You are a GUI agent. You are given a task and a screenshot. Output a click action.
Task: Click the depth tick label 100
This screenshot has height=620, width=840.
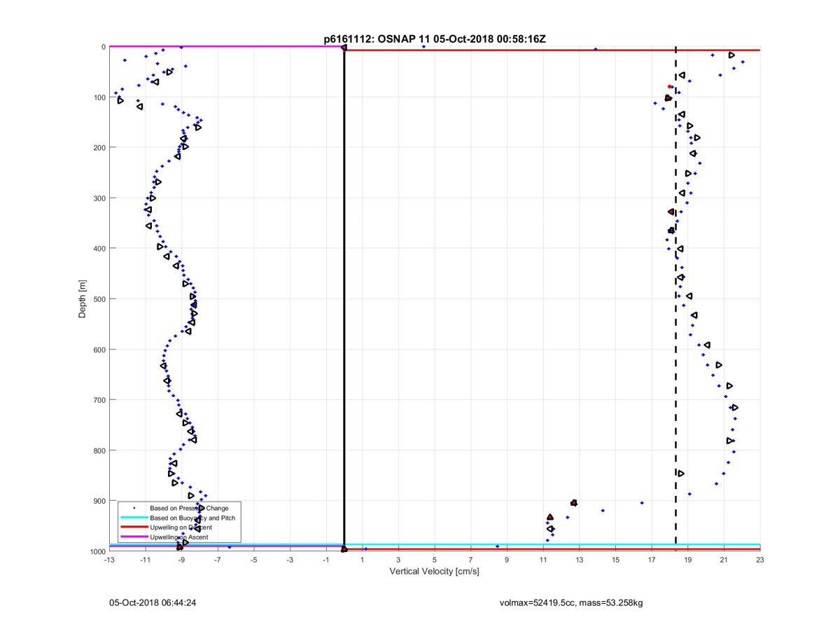[x=99, y=97]
